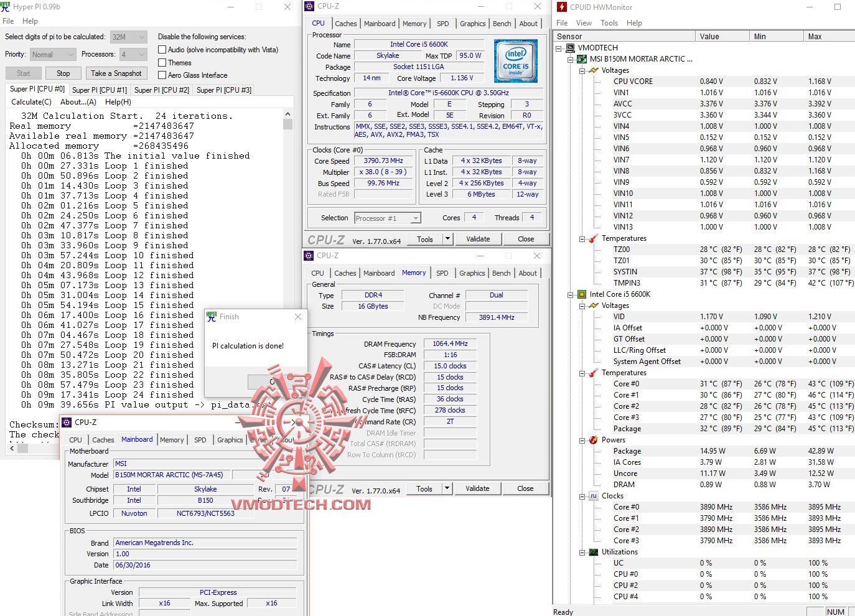Open the Tools dropdown arrow in CPU-Z

(447, 238)
